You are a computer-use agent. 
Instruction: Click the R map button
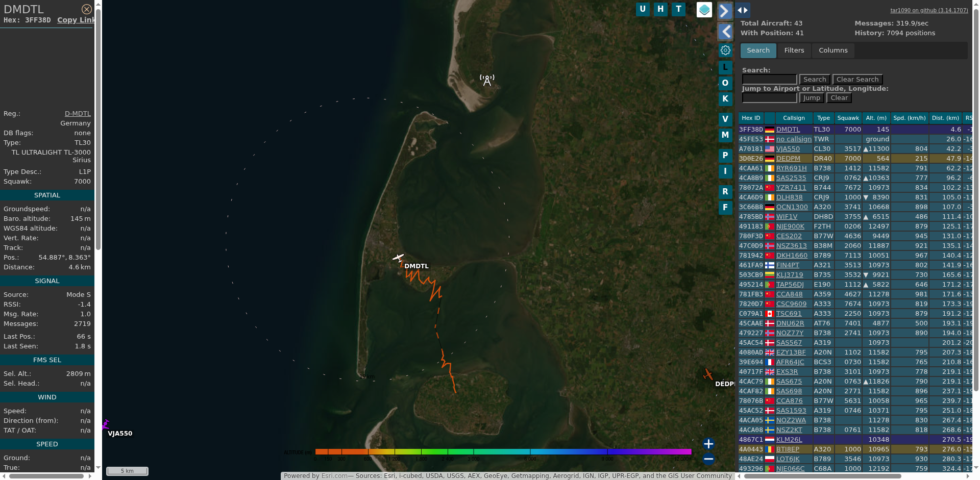tap(725, 191)
